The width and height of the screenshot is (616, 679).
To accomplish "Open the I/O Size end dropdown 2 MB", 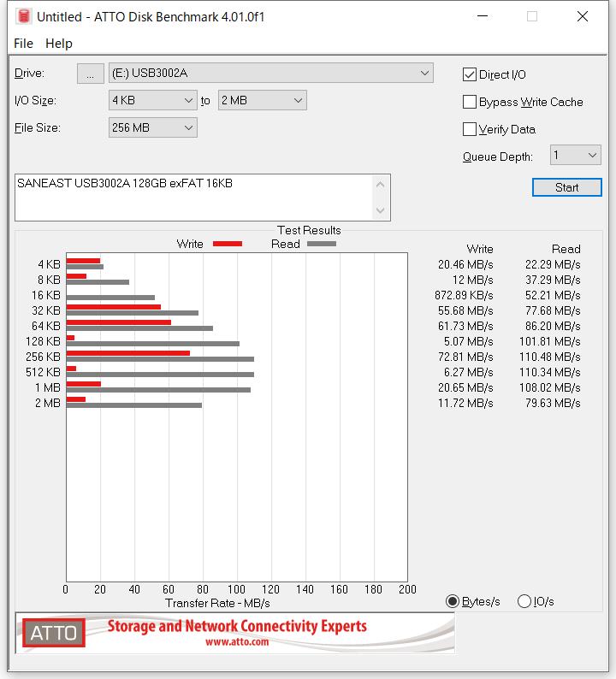I will 263,100.
